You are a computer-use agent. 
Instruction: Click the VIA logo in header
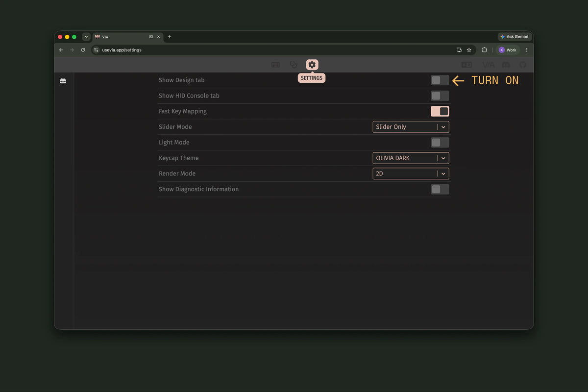click(489, 65)
